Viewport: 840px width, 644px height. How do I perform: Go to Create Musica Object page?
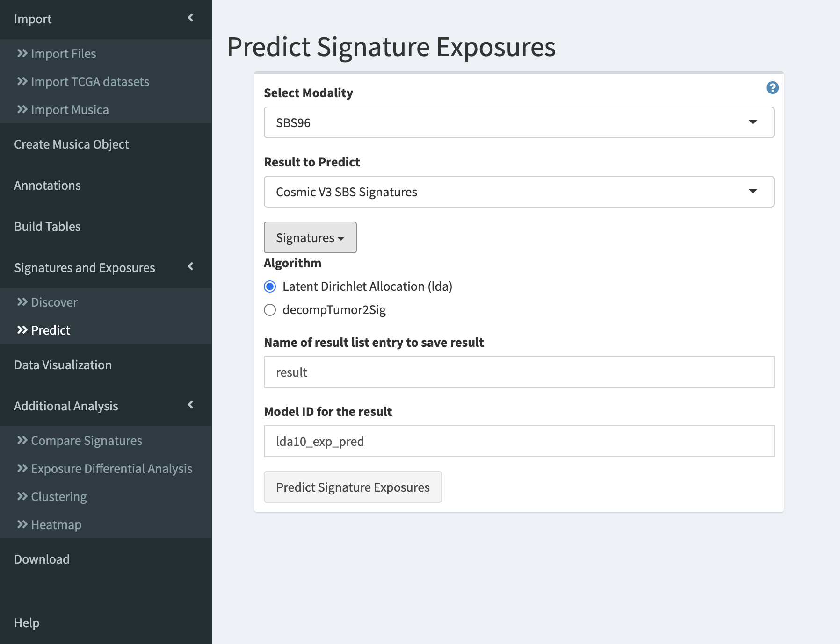coord(72,144)
